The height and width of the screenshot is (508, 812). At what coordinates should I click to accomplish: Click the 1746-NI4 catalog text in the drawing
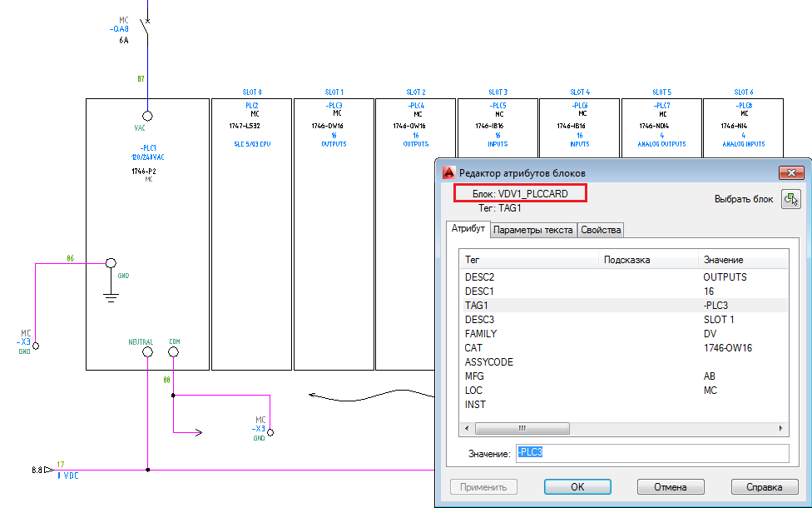click(x=734, y=126)
